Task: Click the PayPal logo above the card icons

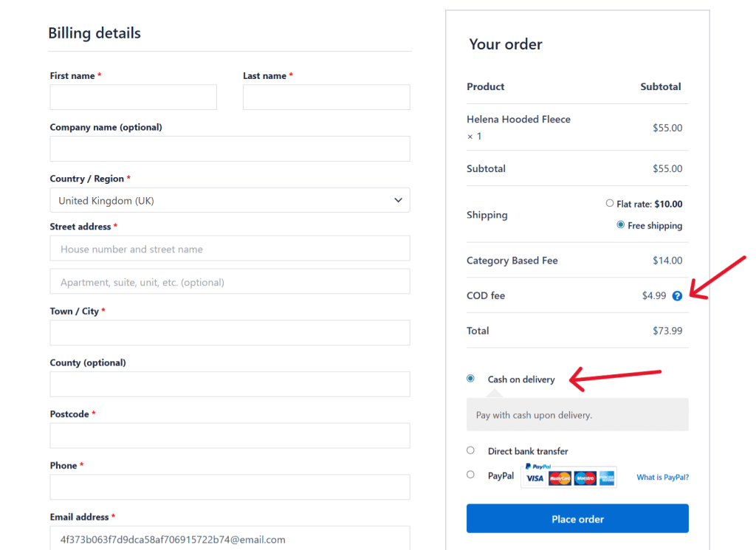Action: click(x=538, y=466)
